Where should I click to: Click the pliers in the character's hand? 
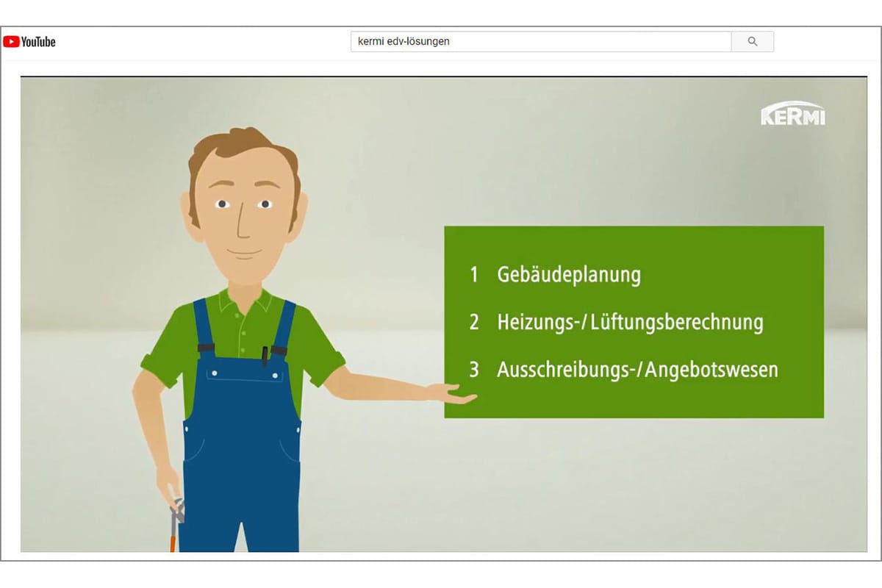coord(176,518)
